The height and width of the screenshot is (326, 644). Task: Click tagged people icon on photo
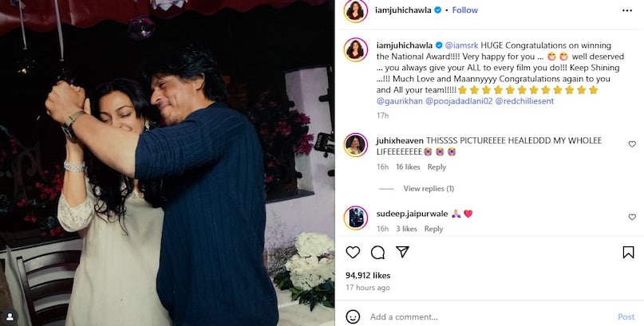pyautogui.click(x=10, y=316)
